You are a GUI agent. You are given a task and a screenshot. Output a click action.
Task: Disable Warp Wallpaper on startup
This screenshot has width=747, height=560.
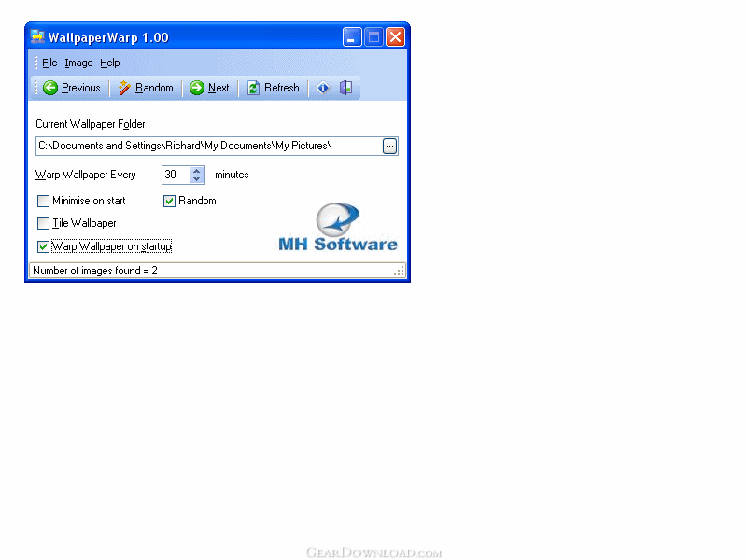tap(44, 247)
